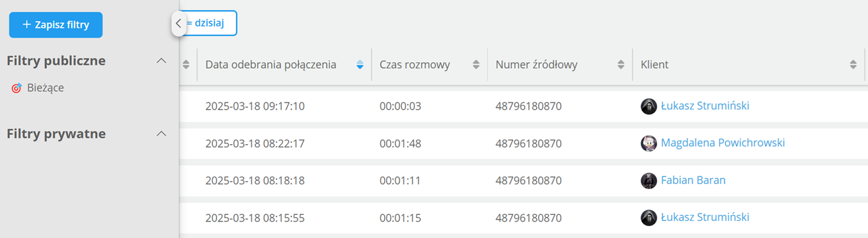Collapse the Filtry publiczne section
The width and height of the screenshot is (868, 238).
(161, 61)
